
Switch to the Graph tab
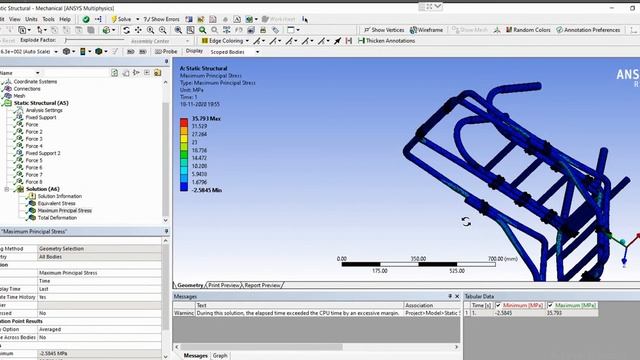pos(220,356)
